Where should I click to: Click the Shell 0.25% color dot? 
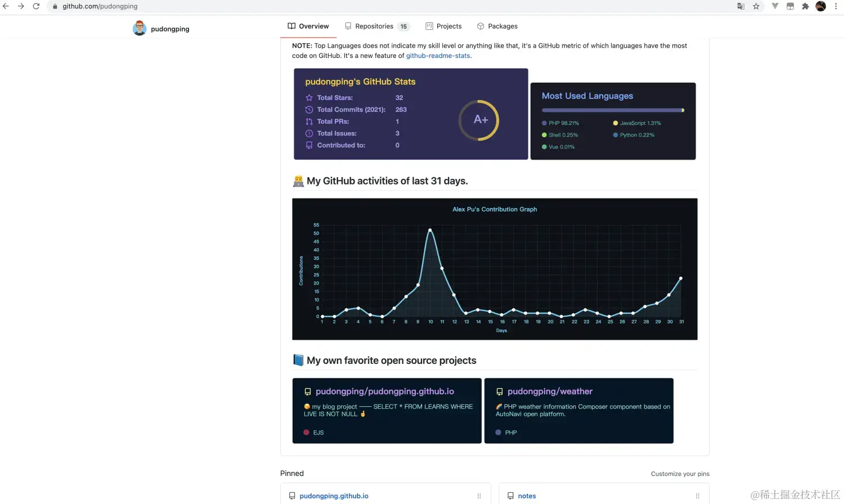tap(544, 135)
